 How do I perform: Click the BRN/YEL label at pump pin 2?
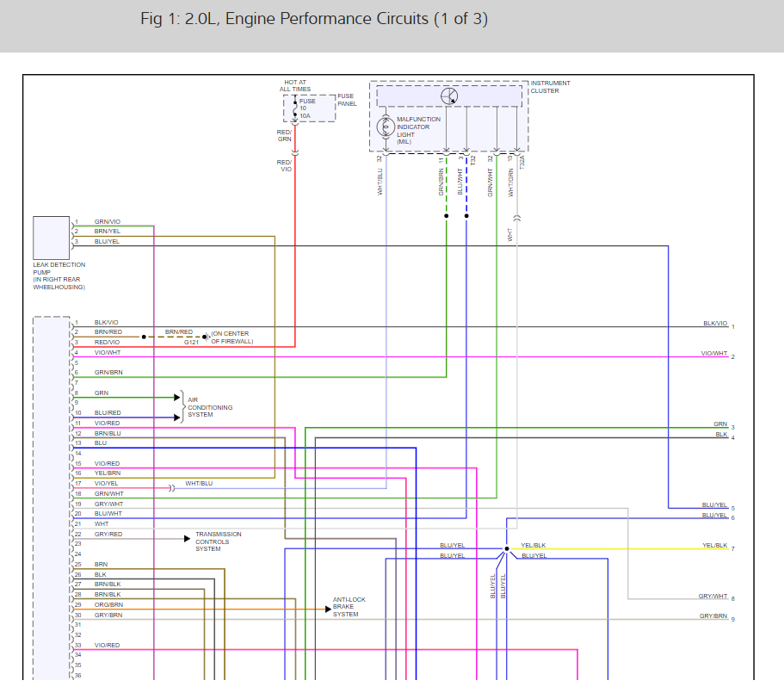click(108, 231)
